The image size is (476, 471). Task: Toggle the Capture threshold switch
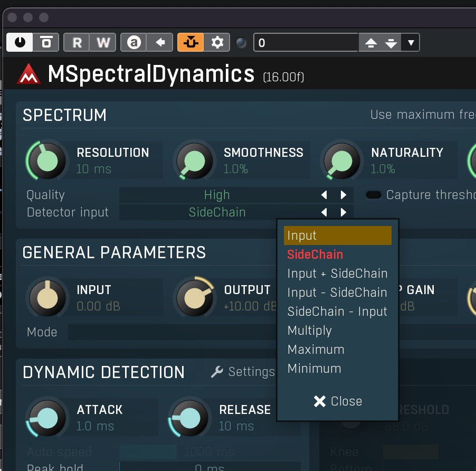pos(374,195)
